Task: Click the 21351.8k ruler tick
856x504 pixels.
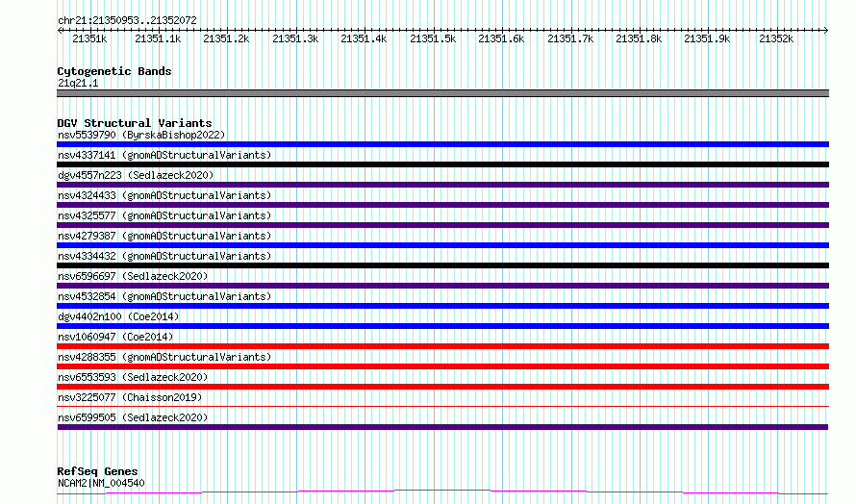Action: click(639, 38)
